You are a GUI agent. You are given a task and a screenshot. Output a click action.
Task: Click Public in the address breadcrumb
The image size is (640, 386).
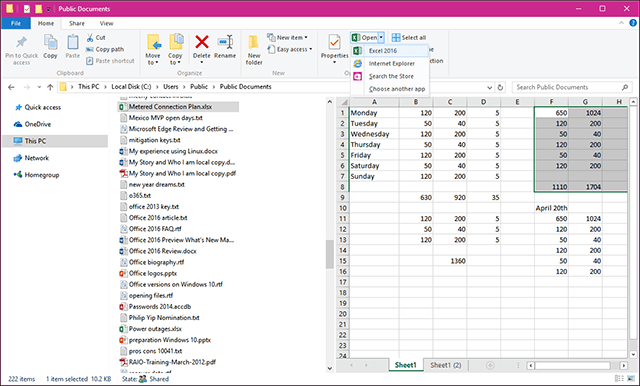(199, 87)
